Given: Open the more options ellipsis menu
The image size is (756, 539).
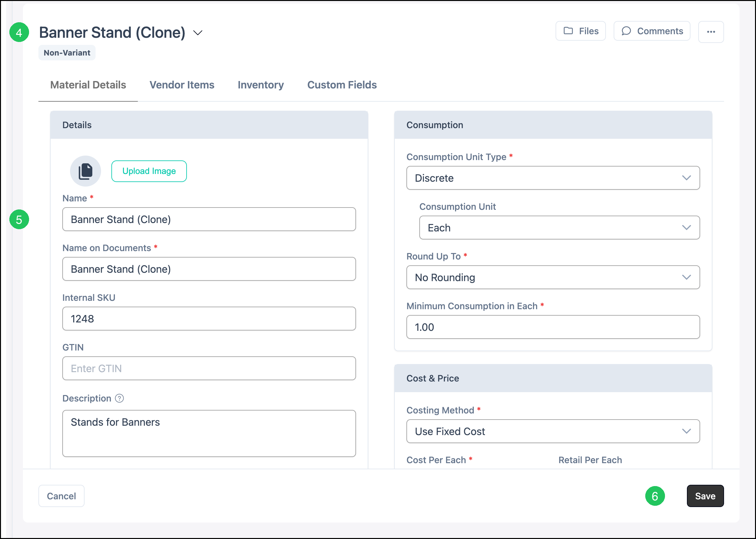Looking at the screenshot, I should 711,32.
